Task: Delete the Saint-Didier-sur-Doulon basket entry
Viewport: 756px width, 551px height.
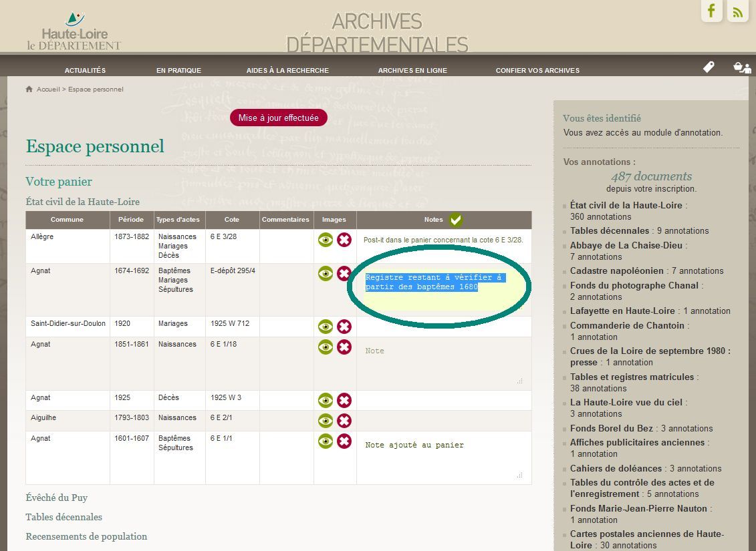Action: (344, 327)
